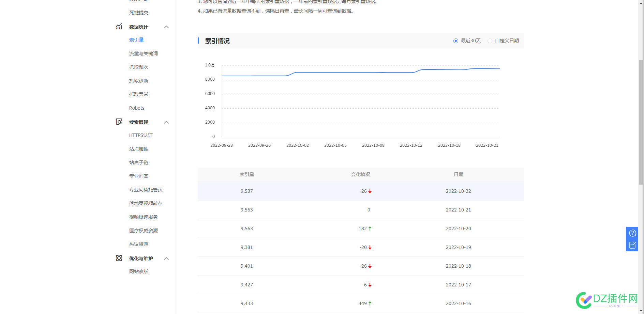Click the 449 increase value

click(363, 303)
